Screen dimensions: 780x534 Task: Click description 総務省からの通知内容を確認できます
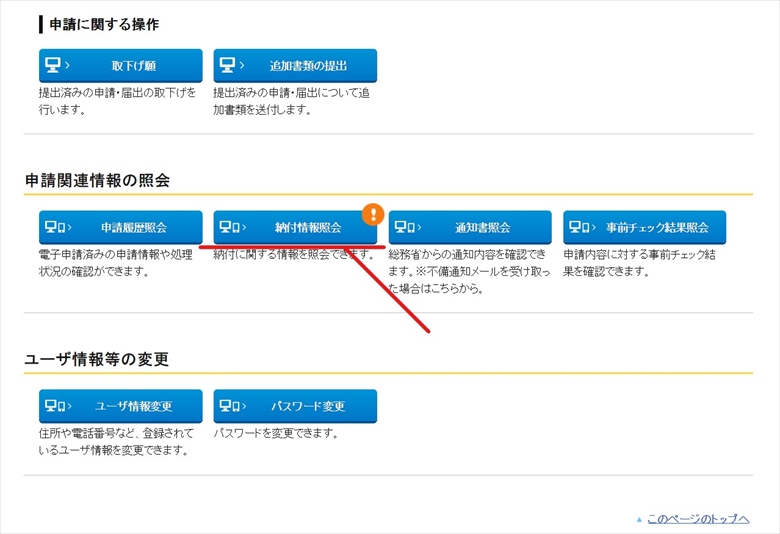coord(469,271)
